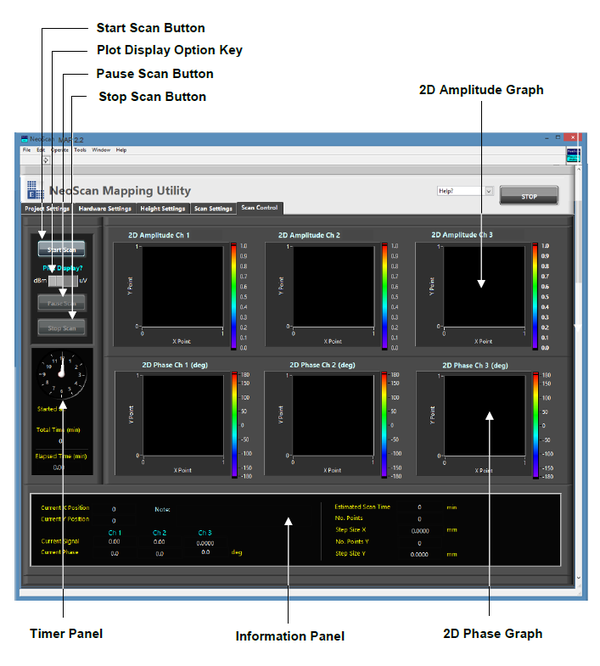Viewport: 600px width, 666px height.
Task: Click the Plot Display? label
Action: (x=62, y=268)
